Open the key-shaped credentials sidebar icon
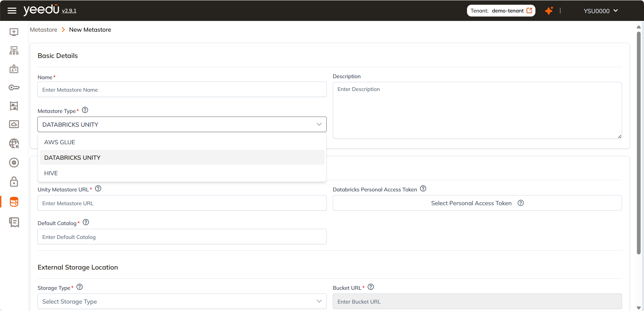This screenshot has height=311, width=644. (14, 88)
